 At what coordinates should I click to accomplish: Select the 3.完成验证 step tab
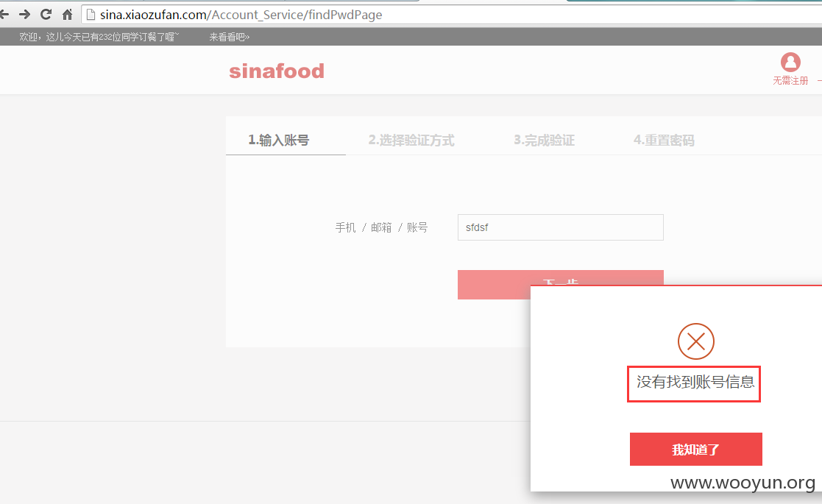544,140
